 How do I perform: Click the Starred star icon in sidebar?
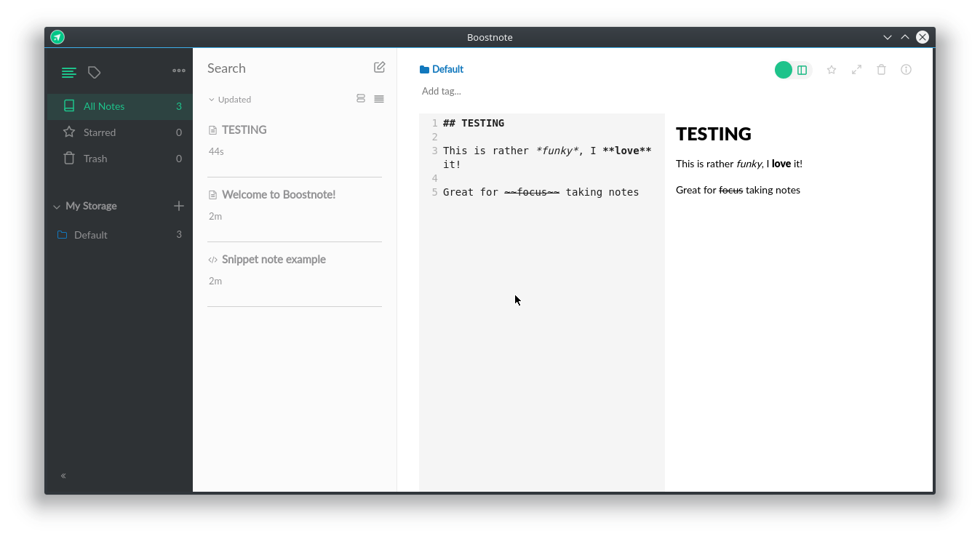69,132
